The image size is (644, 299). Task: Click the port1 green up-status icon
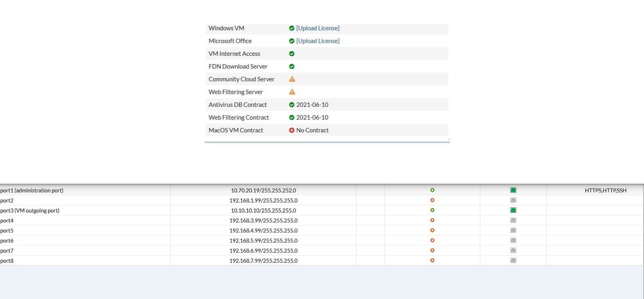click(x=432, y=190)
